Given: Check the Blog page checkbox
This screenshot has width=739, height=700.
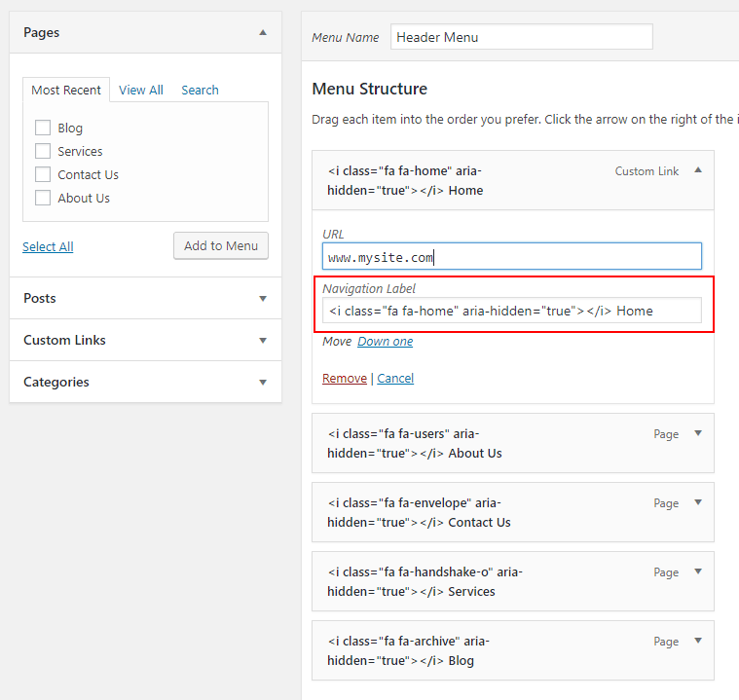Looking at the screenshot, I should [43, 128].
